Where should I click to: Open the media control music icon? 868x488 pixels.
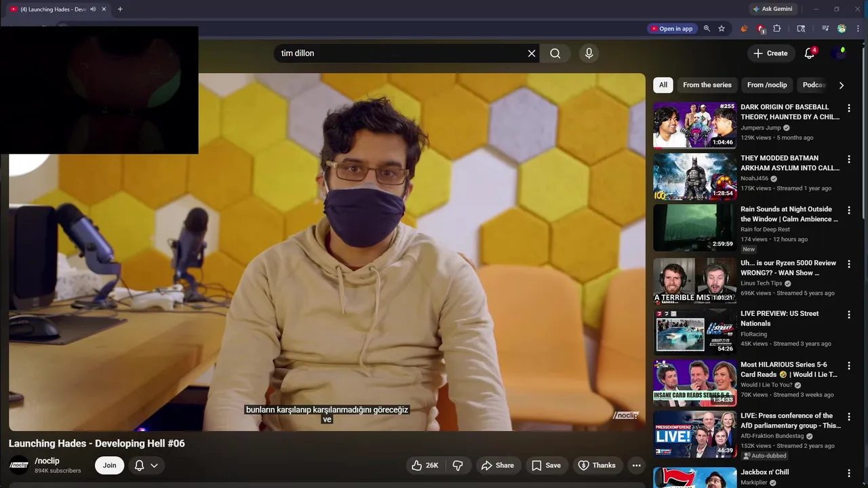coord(825,28)
